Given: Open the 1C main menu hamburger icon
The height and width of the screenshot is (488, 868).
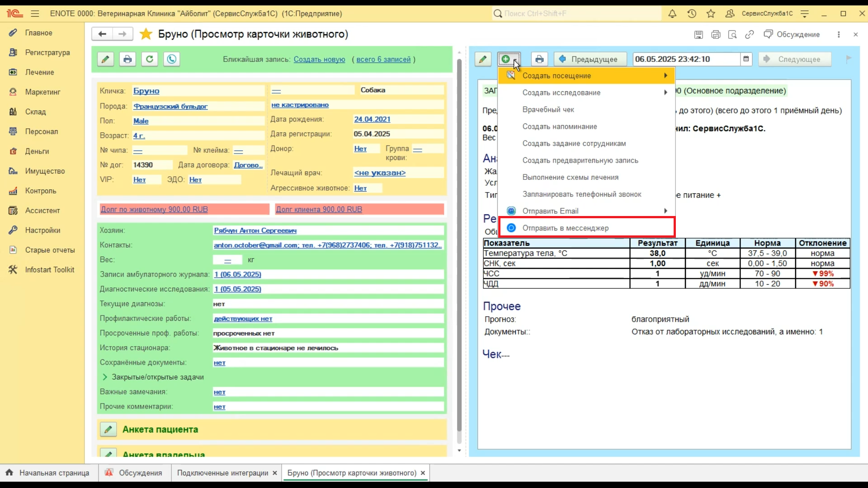Looking at the screenshot, I should coord(35,14).
